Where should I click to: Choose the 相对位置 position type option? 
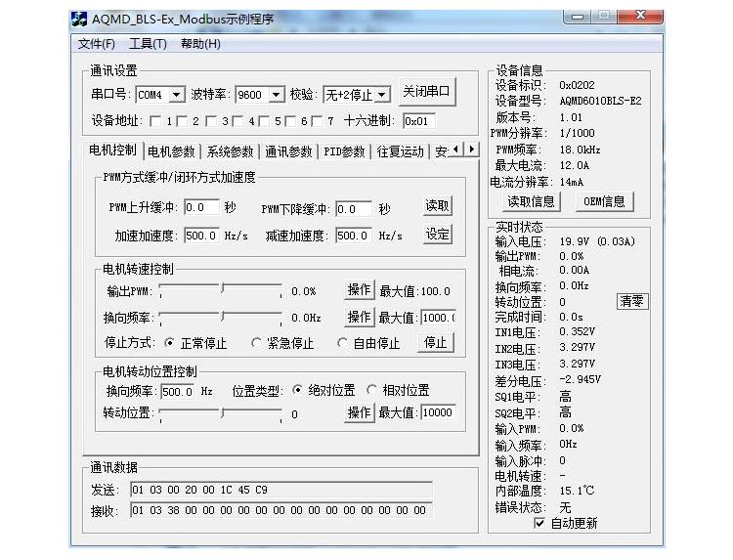pyautogui.click(x=372, y=390)
